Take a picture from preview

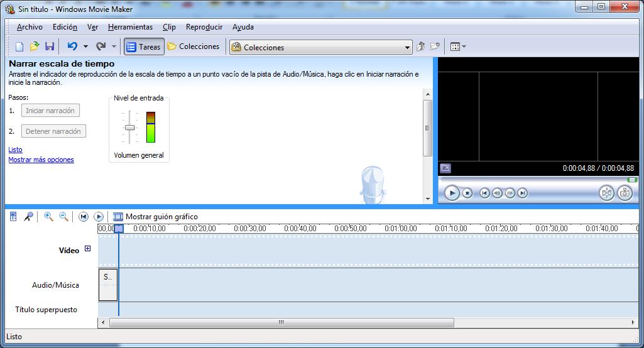pyautogui.click(x=624, y=193)
